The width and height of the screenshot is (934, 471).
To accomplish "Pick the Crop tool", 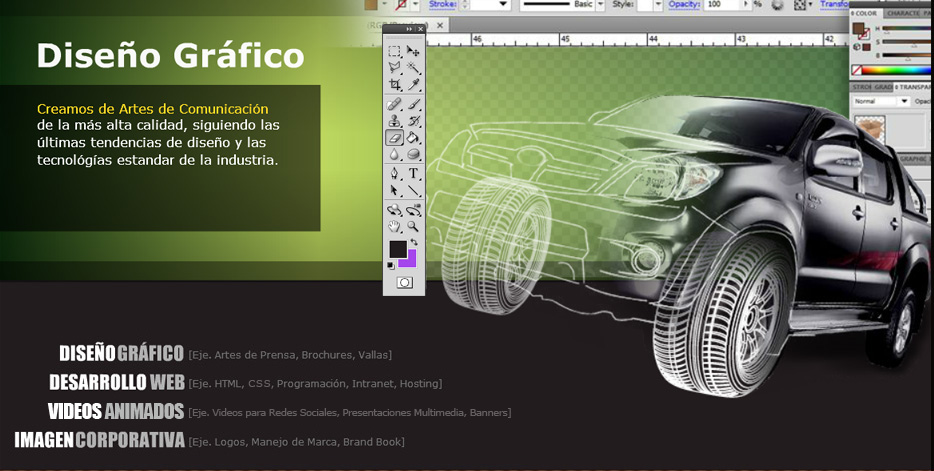I will coord(395,85).
